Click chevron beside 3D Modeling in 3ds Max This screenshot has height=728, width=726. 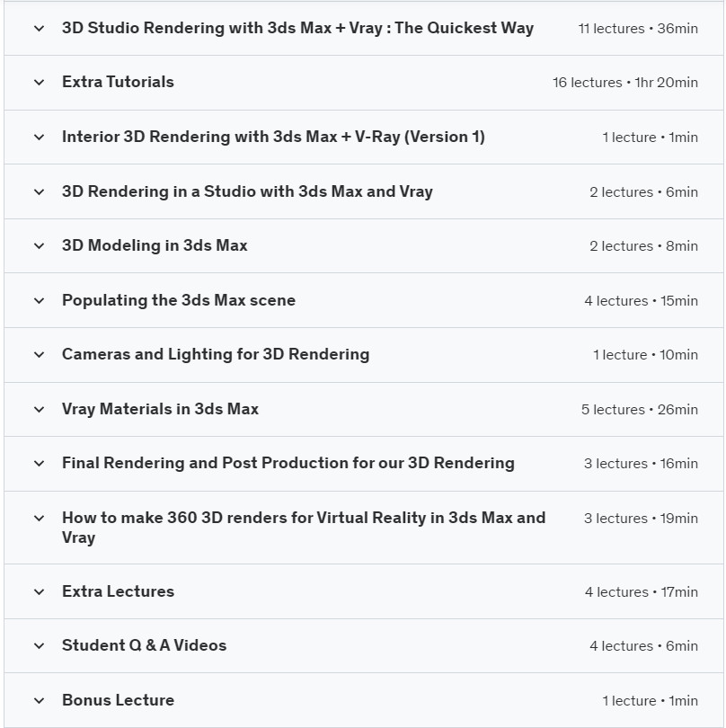tap(40, 245)
